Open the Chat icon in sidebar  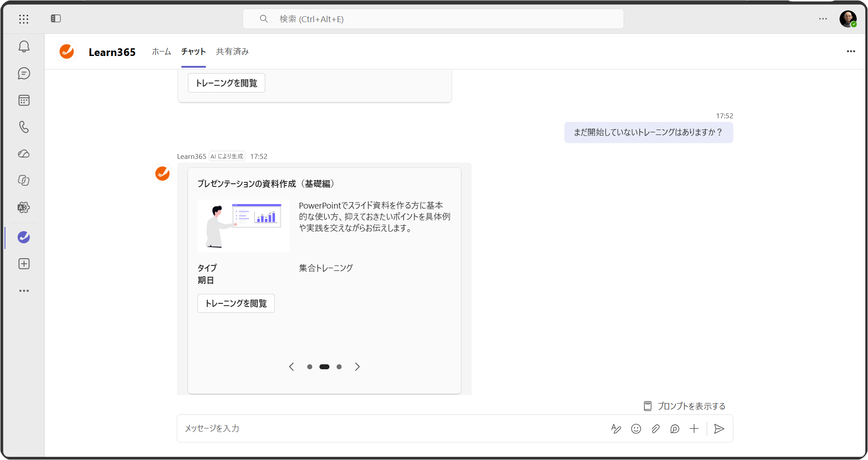(24, 73)
